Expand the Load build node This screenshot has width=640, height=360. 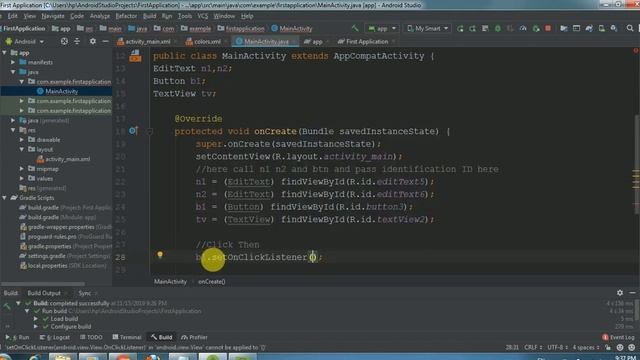36,319
